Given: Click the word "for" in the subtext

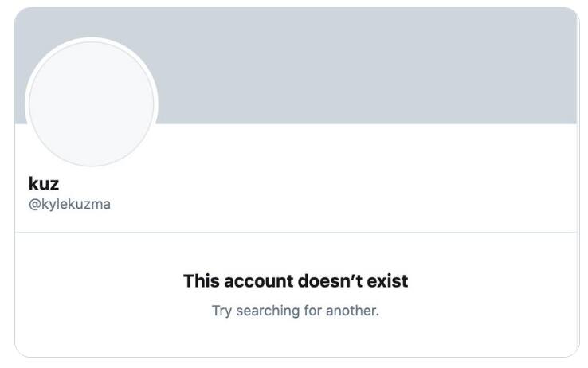Looking at the screenshot, I should click(x=312, y=310).
